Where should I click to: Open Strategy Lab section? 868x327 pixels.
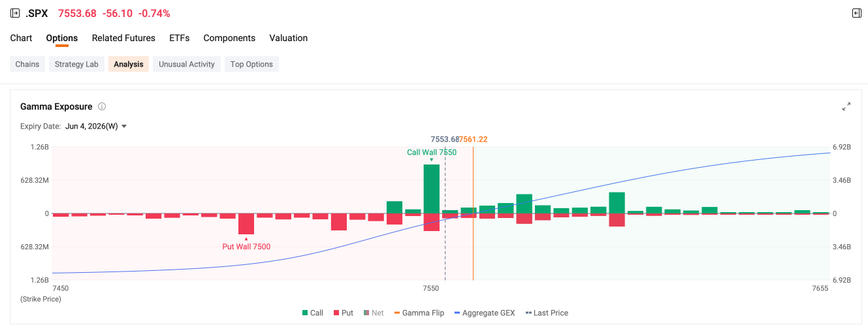pyautogui.click(x=76, y=64)
